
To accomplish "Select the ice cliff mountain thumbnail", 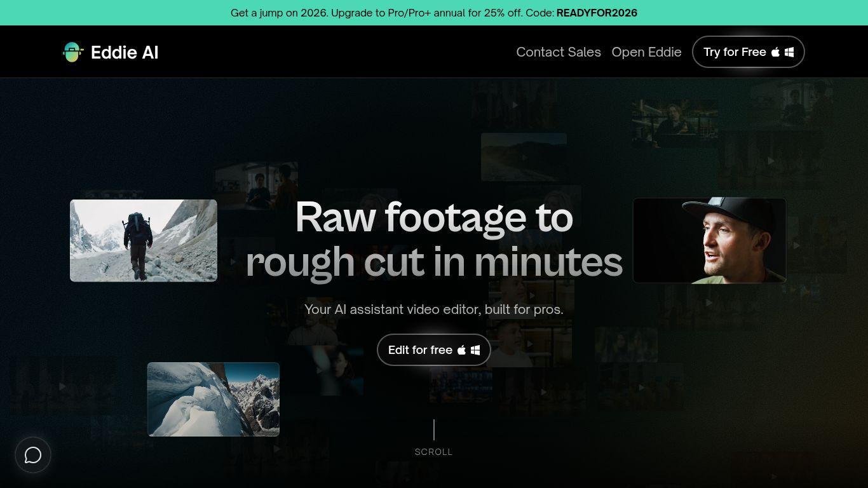I will (x=213, y=399).
